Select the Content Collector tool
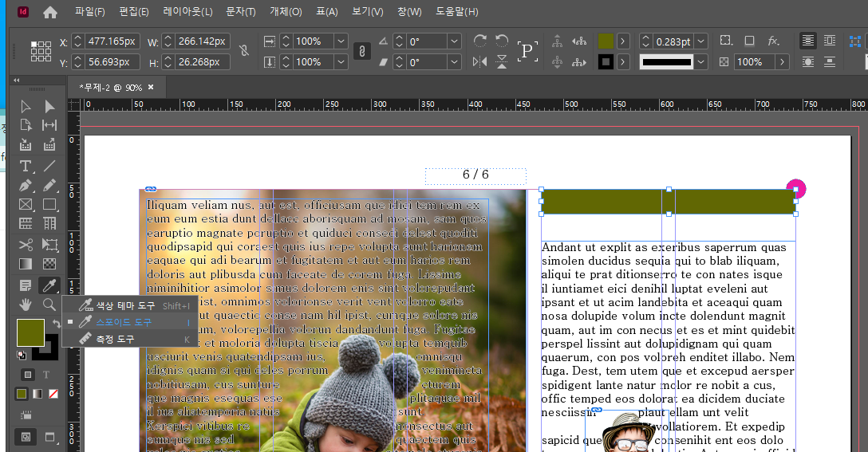 pyautogui.click(x=26, y=145)
